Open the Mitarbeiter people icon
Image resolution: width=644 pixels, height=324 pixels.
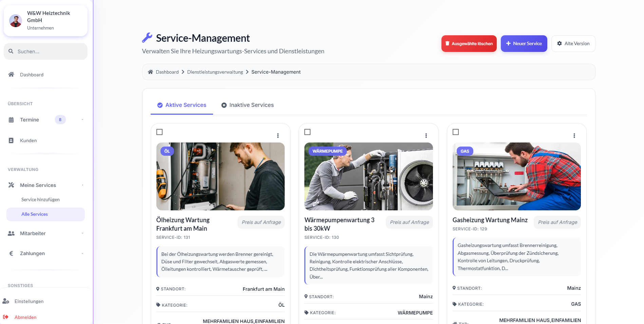(x=11, y=233)
